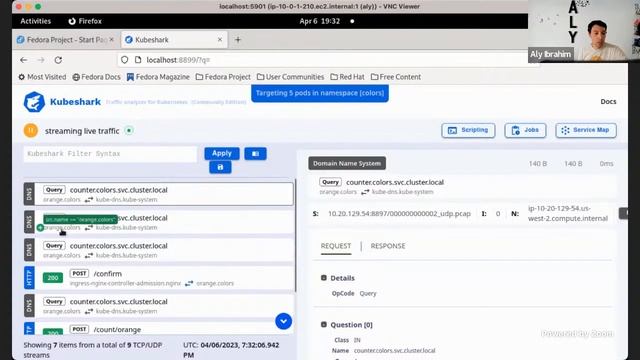This screenshot has height=360, width=640.
Task: Click the 200 status badge on /confirm
Action: click(53, 278)
